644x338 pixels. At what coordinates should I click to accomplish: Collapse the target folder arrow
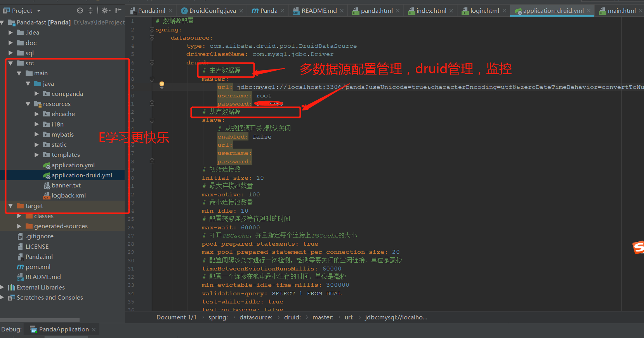[x=10, y=206]
